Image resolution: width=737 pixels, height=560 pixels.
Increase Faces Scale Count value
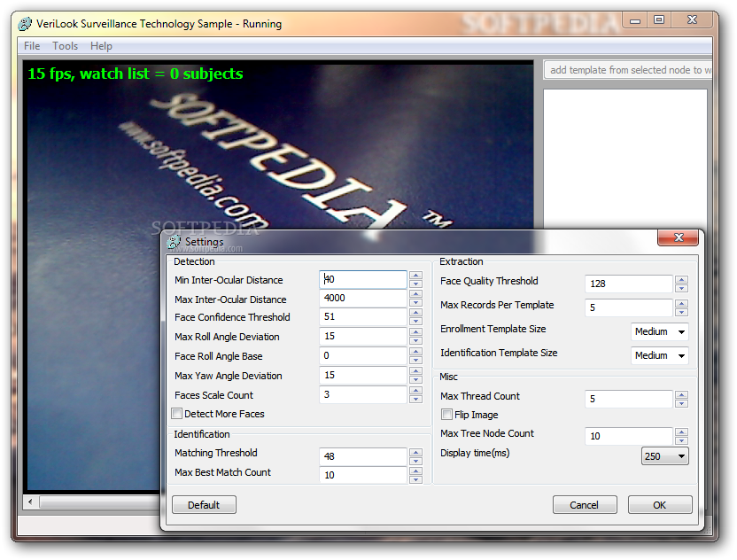click(415, 390)
